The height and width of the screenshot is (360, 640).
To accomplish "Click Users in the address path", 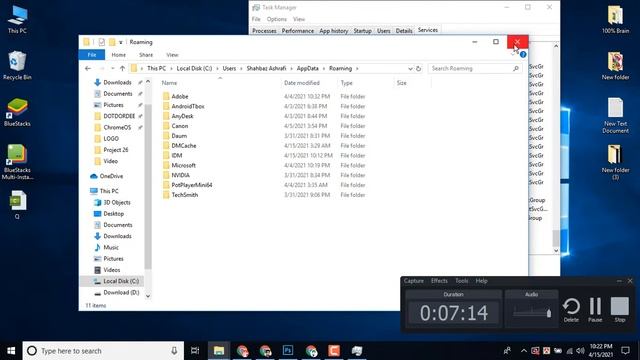I will click(x=229, y=69).
